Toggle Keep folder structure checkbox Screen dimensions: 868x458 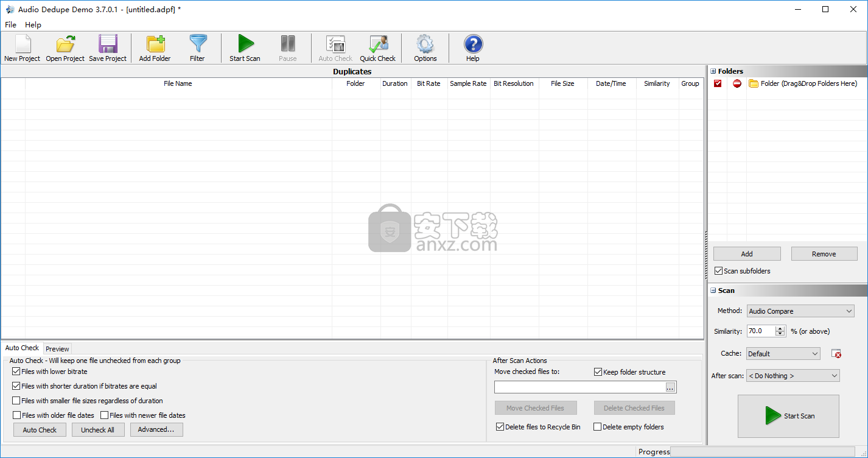[598, 372]
